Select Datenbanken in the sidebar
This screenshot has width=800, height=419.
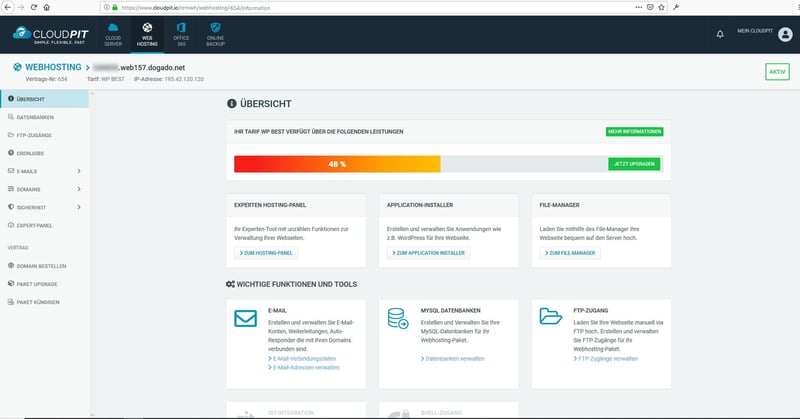(35, 117)
